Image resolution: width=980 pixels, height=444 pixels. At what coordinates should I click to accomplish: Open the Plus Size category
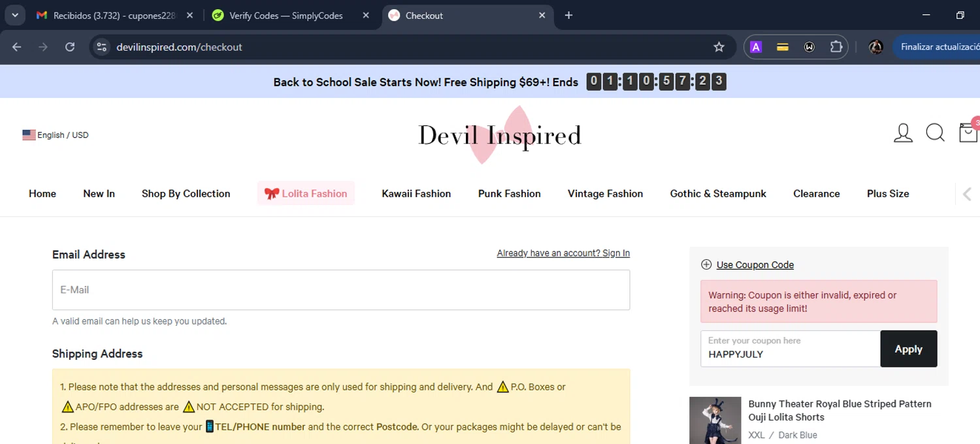point(888,193)
